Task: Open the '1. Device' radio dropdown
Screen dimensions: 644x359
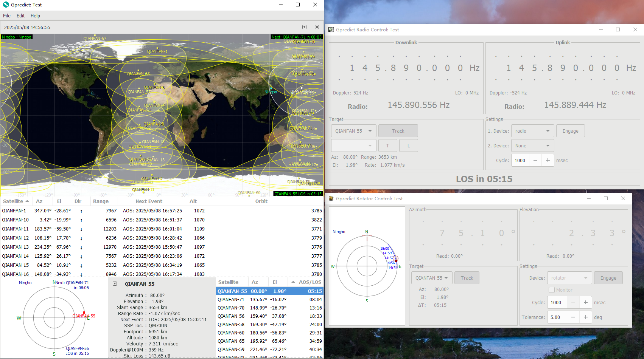Action: coord(532,131)
